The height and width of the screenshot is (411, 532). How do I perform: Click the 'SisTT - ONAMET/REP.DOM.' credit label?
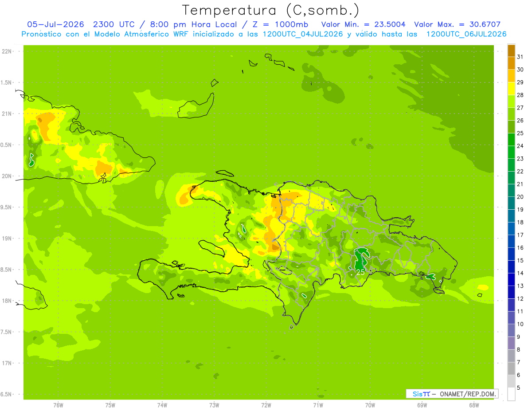click(452, 394)
